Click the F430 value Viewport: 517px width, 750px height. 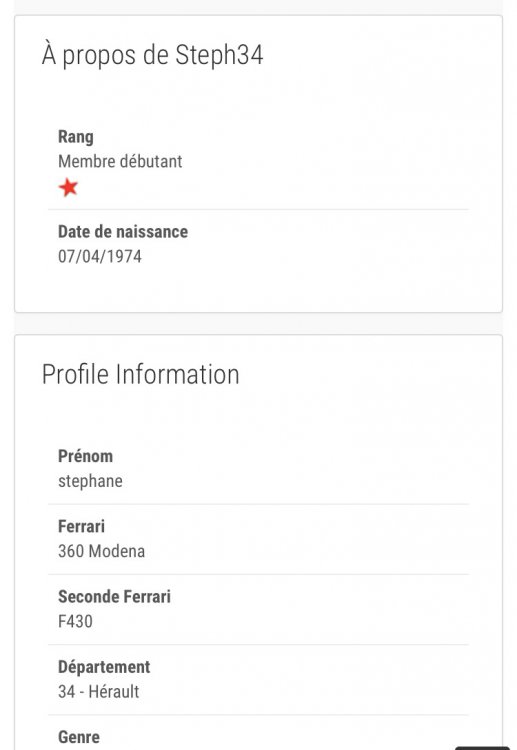point(75,621)
